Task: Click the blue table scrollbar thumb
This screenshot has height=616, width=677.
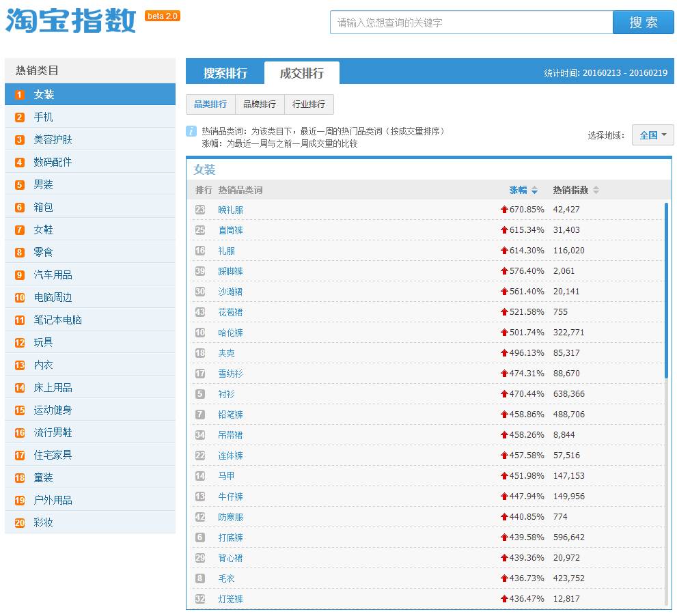Action: pyautogui.click(x=666, y=290)
